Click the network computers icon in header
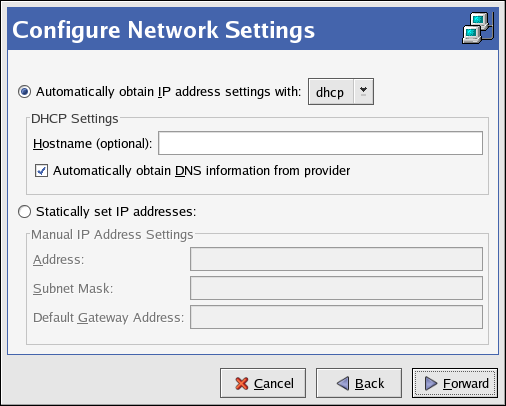 click(478, 28)
